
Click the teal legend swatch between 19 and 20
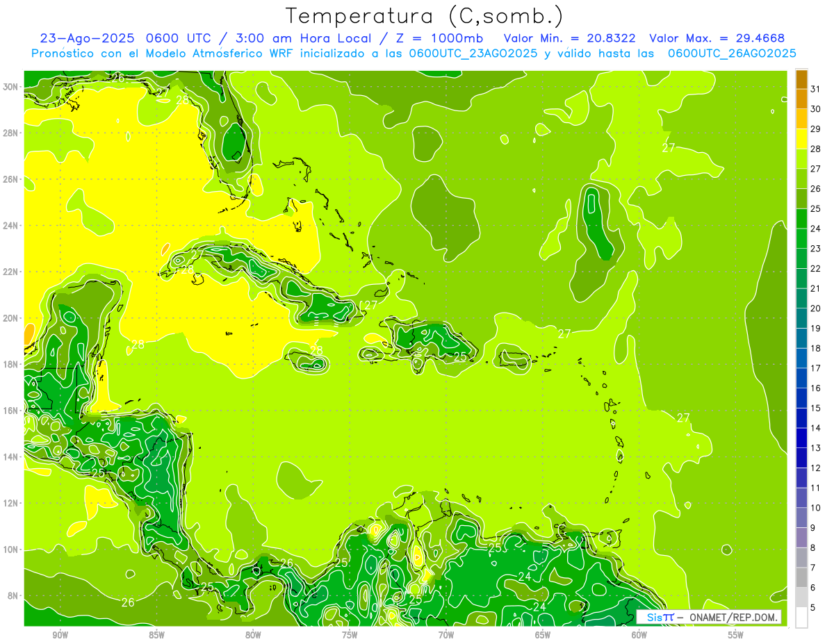point(801,318)
